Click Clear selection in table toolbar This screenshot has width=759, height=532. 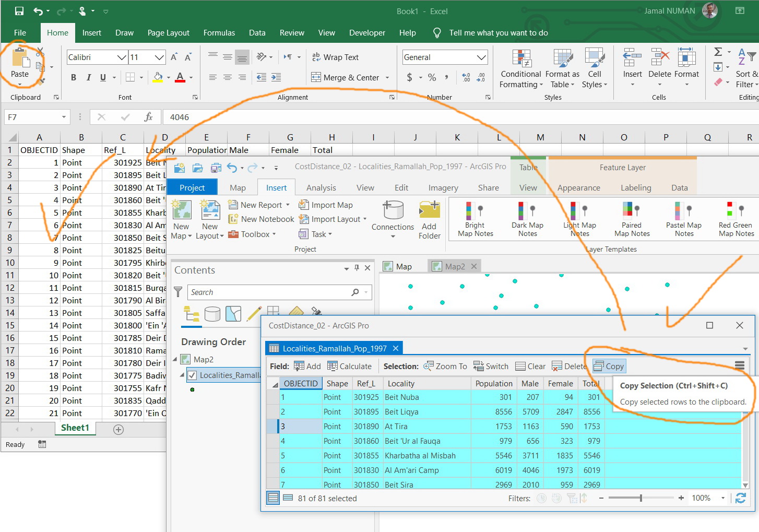(530, 367)
